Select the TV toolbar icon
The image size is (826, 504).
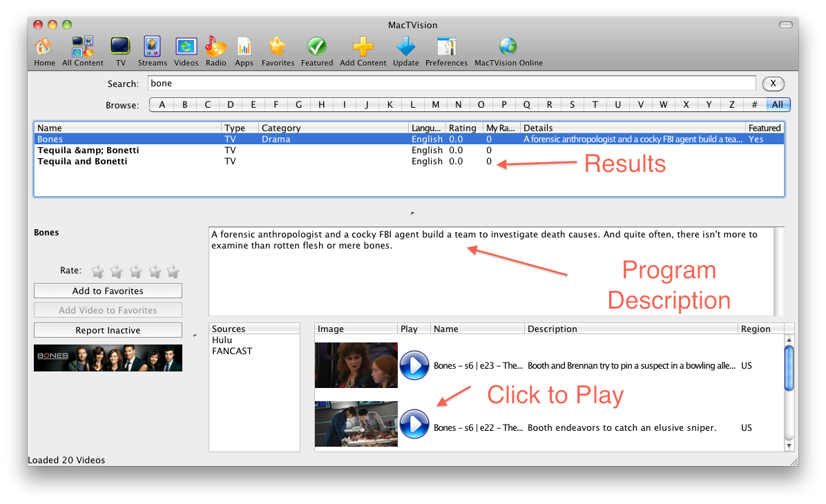pos(121,52)
